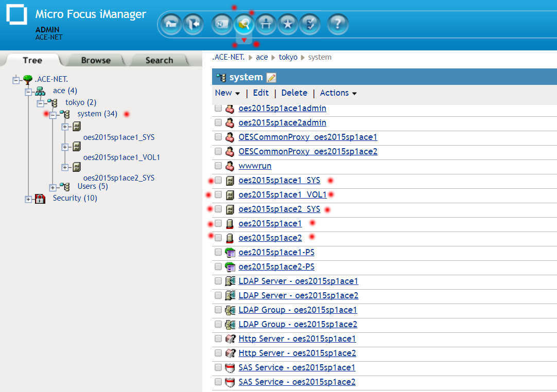Viewport: 557px width, 392px height.
Task: Check the box for LDAP Server - oes2015sp1ace2
Action: click(218, 295)
